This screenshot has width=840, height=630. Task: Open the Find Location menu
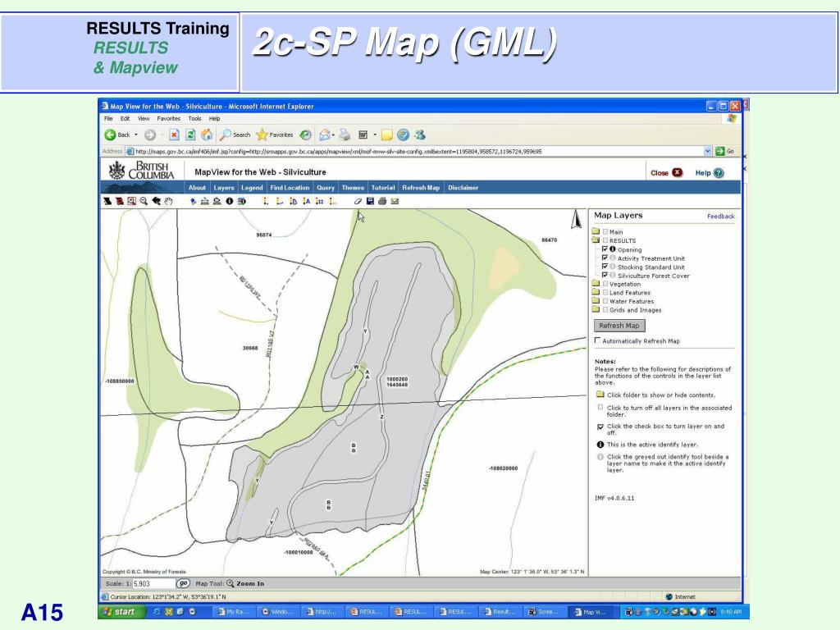(x=290, y=188)
